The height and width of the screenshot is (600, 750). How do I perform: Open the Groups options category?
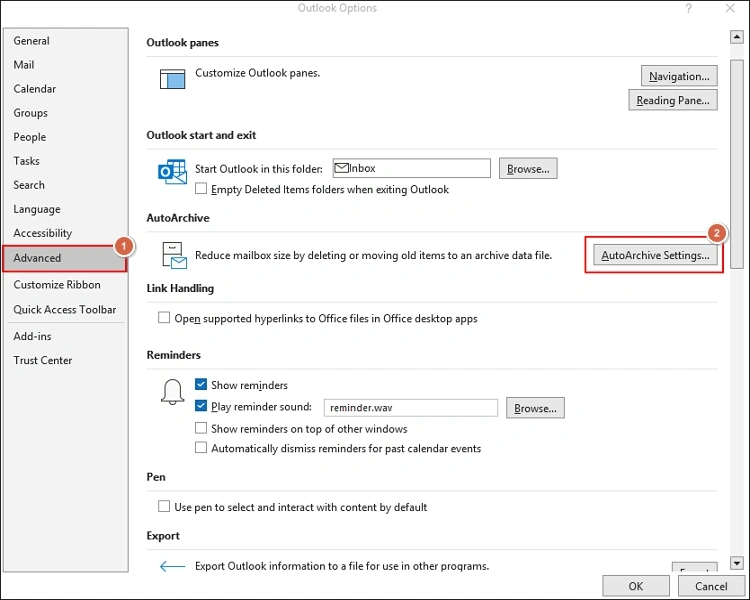[x=65, y=113]
